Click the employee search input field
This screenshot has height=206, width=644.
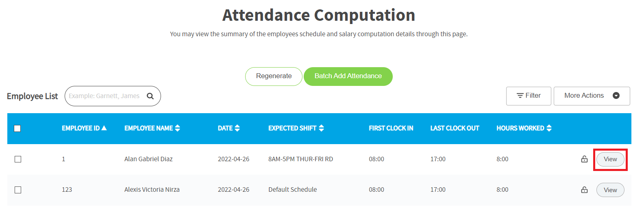coord(104,96)
